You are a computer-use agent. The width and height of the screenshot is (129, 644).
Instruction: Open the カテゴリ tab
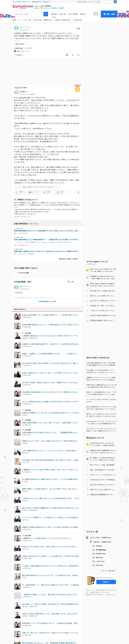pyautogui.click(x=54, y=14)
